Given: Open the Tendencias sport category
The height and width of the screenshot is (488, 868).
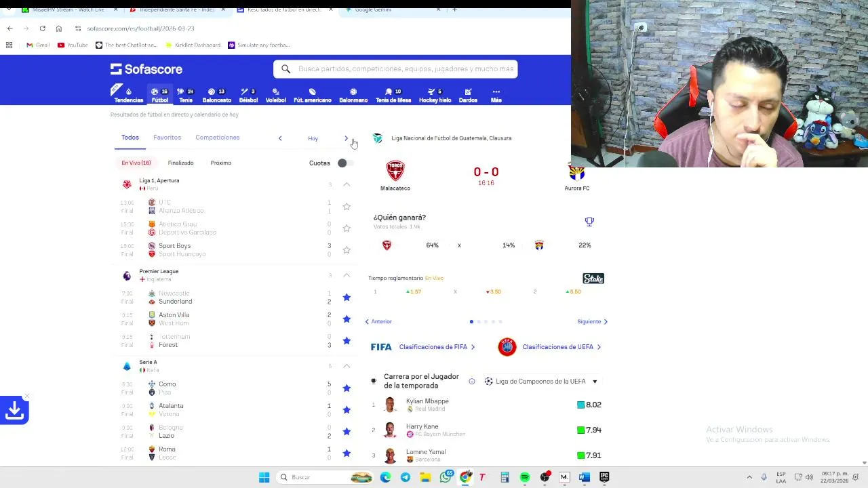Looking at the screenshot, I should tap(128, 95).
